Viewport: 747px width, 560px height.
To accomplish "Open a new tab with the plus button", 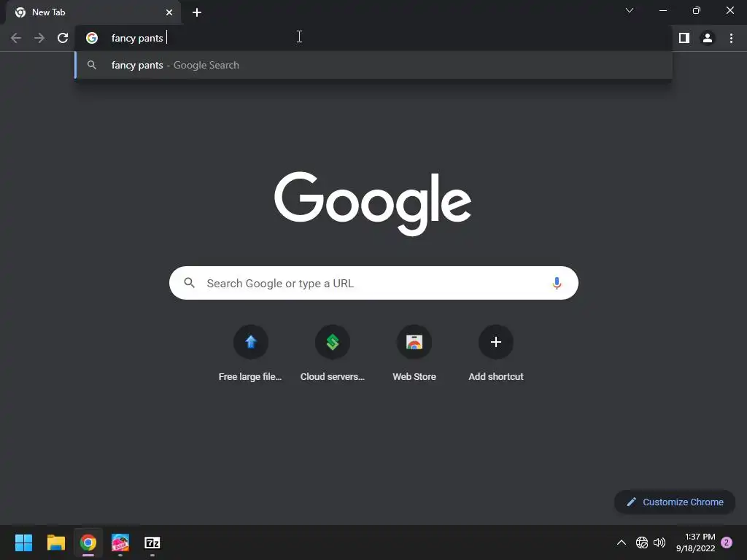I will (197, 12).
